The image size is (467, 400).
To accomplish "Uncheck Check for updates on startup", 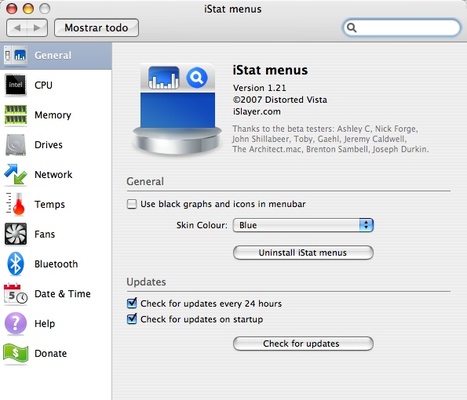I will (x=132, y=319).
